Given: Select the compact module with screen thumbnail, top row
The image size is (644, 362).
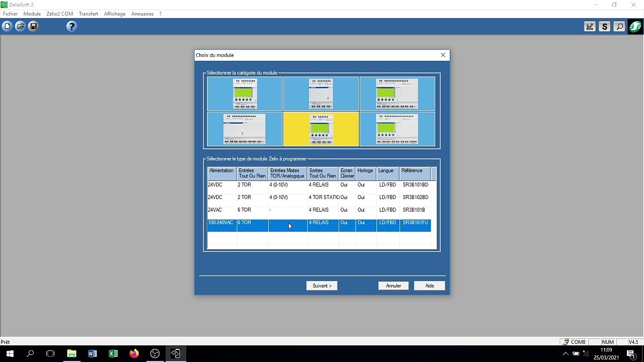Looking at the screenshot, I should [x=245, y=94].
